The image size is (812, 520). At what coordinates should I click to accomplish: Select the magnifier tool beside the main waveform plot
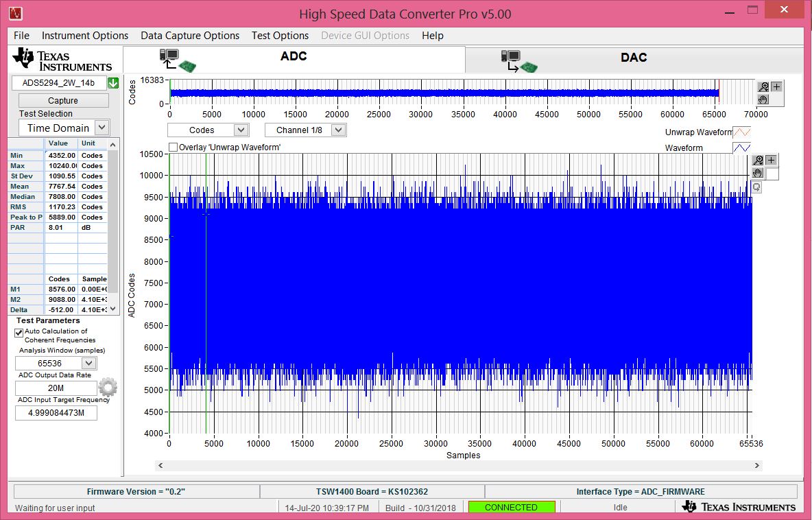point(758,160)
